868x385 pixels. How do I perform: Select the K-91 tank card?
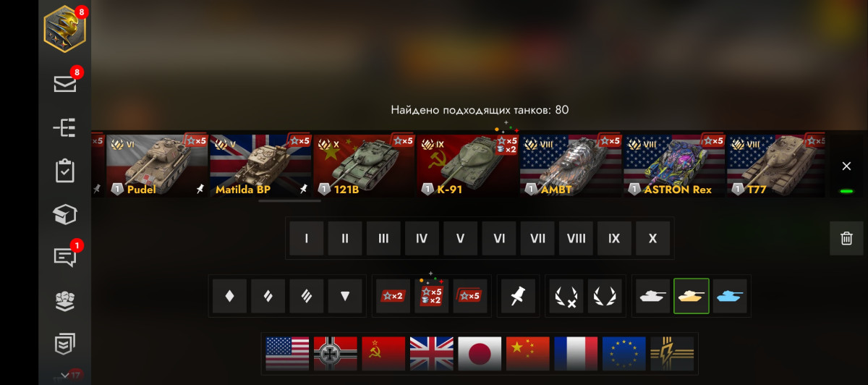click(x=467, y=166)
